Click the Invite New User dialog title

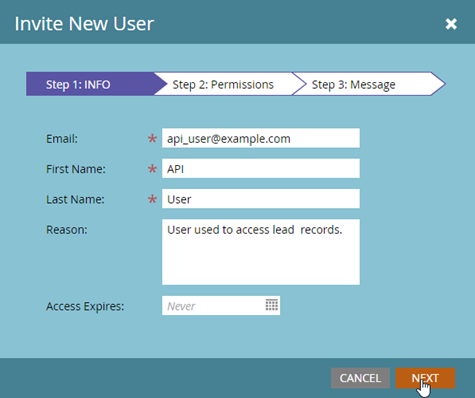click(x=84, y=24)
